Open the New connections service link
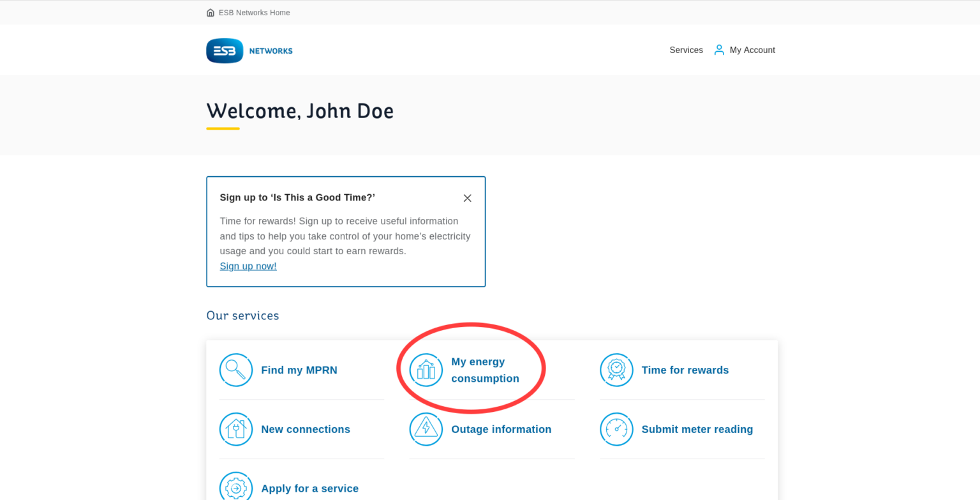This screenshot has height=500, width=980. pyautogui.click(x=306, y=429)
